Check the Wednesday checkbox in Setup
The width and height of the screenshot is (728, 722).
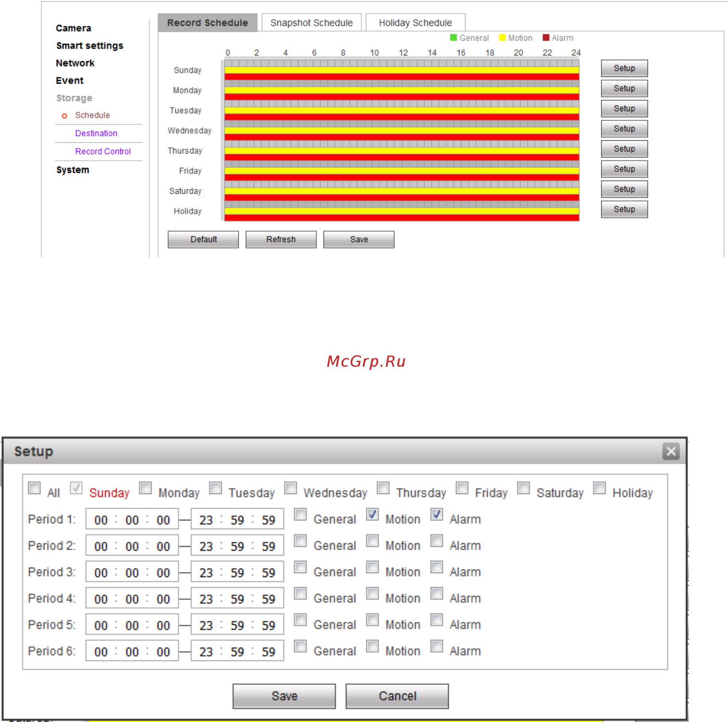(x=290, y=488)
